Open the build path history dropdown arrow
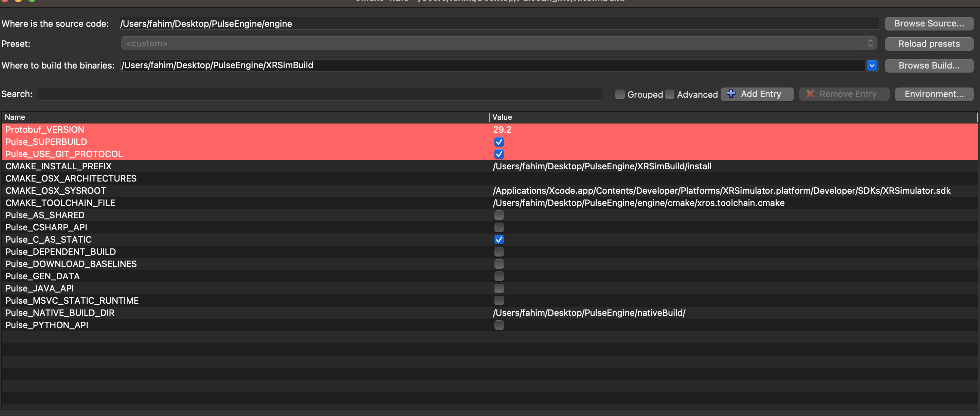This screenshot has height=416, width=980. (872, 65)
